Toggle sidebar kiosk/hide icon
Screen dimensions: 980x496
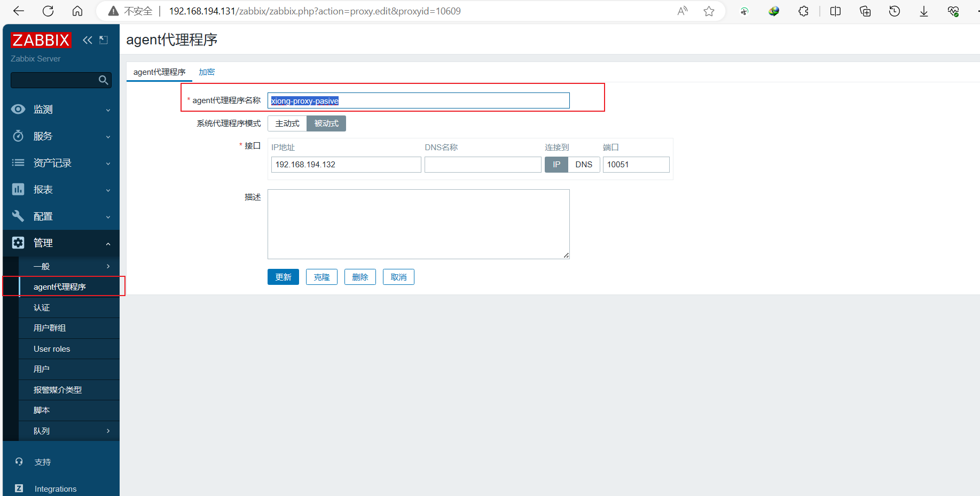click(x=104, y=40)
